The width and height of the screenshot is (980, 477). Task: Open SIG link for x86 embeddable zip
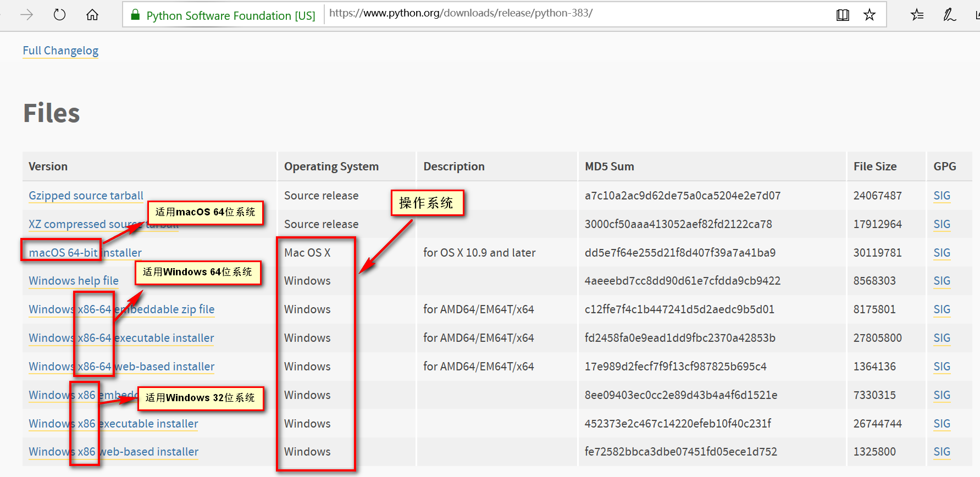pyautogui.click(x=942, y=395)
